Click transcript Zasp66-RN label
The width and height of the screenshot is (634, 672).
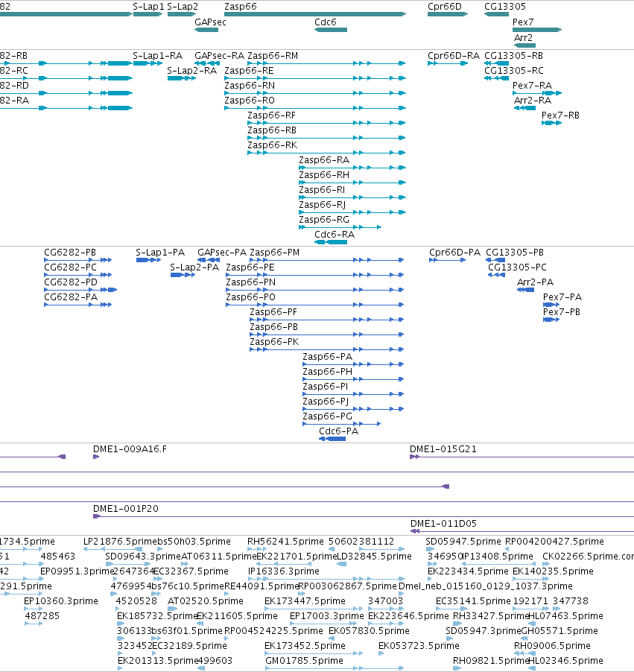click(x=250, y=86)
